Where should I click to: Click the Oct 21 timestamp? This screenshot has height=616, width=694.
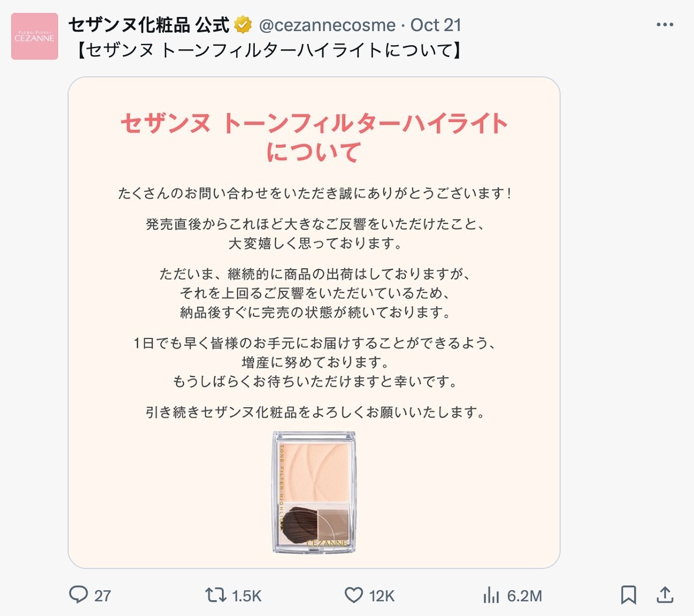point(436,25)
